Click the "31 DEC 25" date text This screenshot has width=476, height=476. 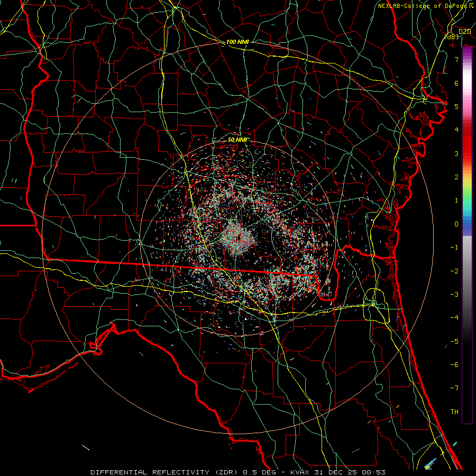(335, 472)
